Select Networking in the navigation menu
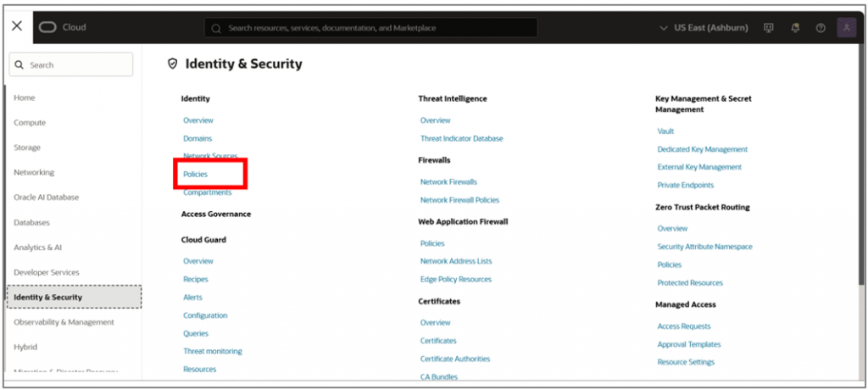Screen dimensions: 868x390 [34, 172]
